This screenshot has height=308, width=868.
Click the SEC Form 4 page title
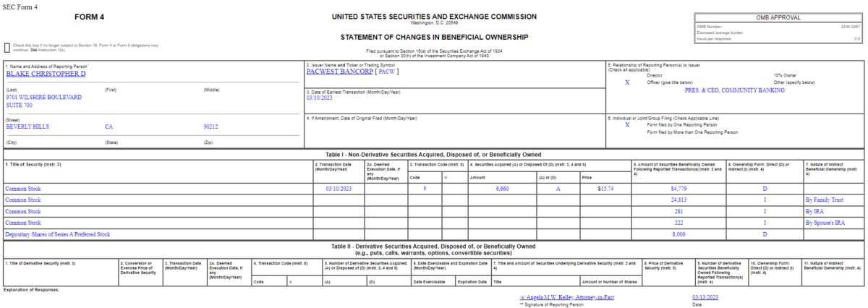coord(20,7)
